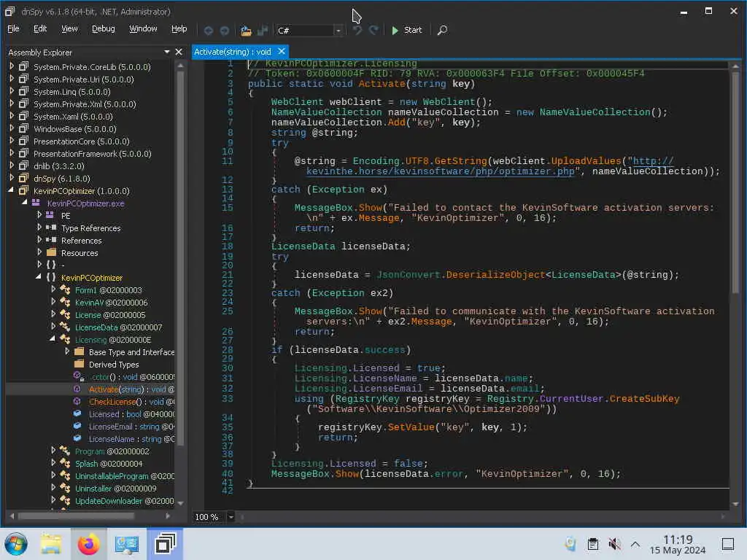Open File Explorer from the taskbar
747x560 pixels.
pyautogui.click(x=51, y=544)
